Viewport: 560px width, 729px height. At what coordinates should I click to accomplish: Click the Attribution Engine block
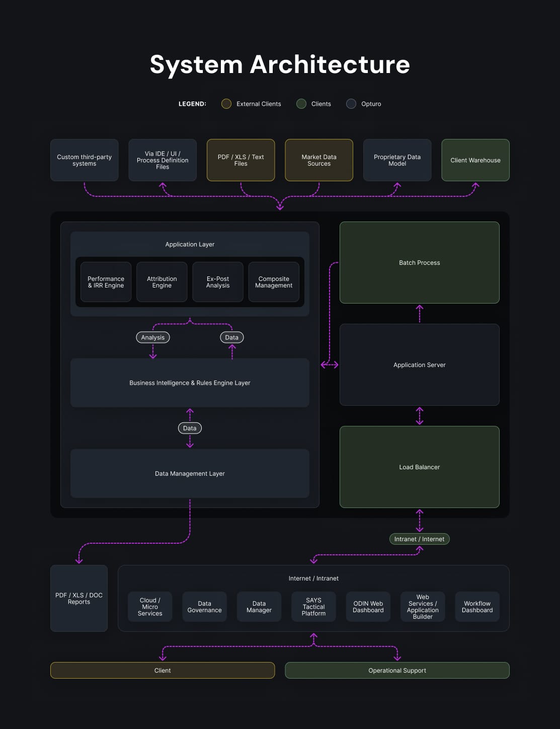tap(162, 282)
